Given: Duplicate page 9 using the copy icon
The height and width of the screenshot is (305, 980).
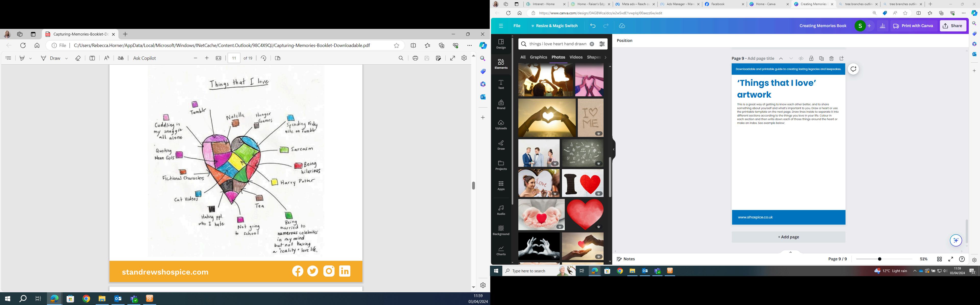Looking at the screenshot, I should pos(821,59).
